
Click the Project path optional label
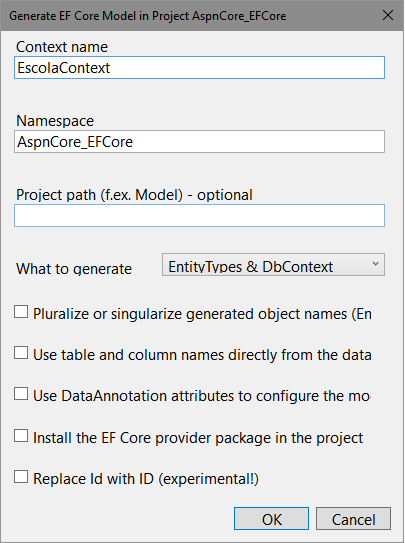click(x=134, y=195)
